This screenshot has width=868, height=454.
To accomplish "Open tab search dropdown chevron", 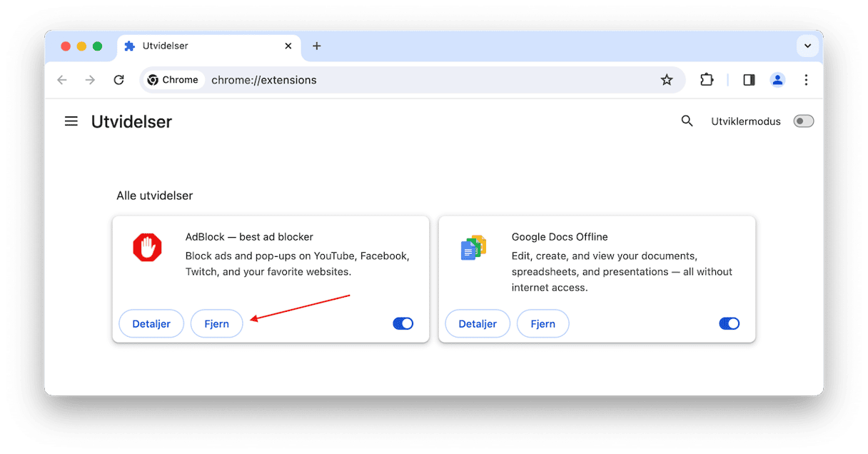I will pyautogui.click(x=807, y=46).
